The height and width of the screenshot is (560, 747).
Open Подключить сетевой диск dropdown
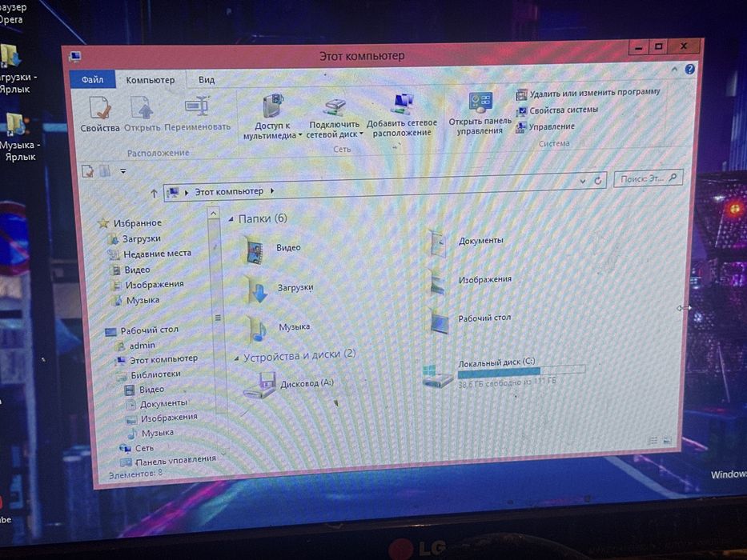click(335, 118)
